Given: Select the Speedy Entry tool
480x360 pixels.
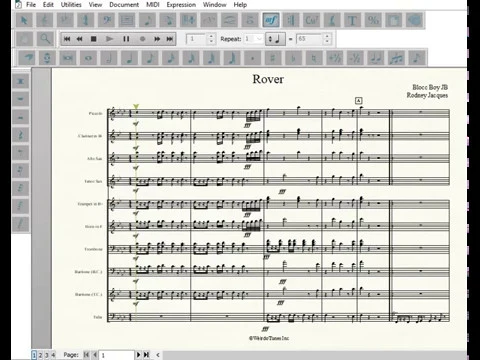Looking at the screenshot, I should [168, 20].
